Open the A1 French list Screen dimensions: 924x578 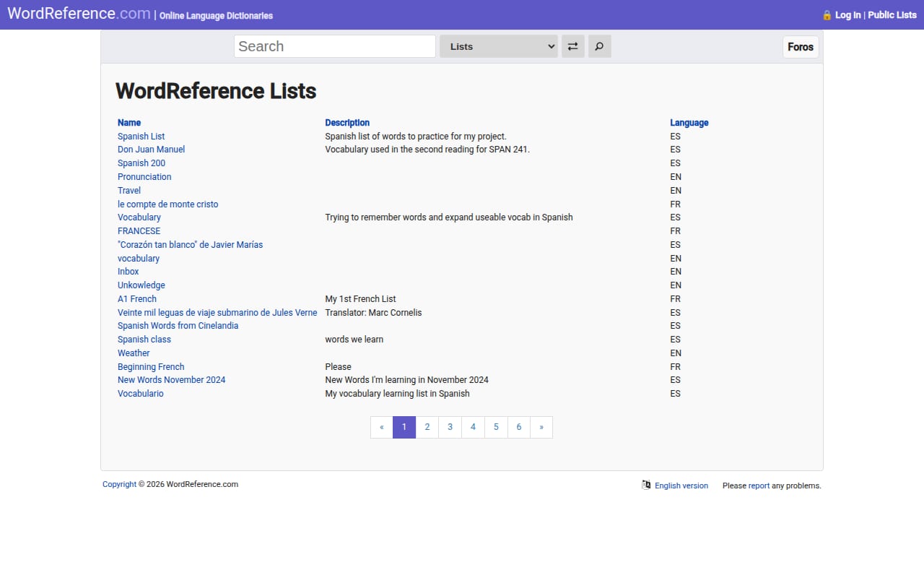[137, 299]
